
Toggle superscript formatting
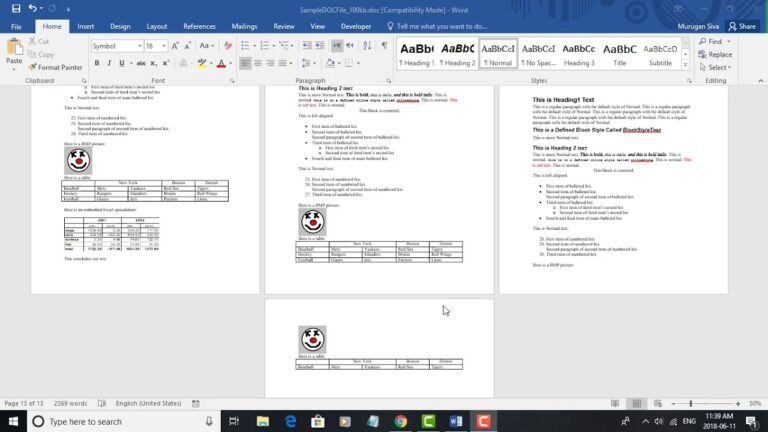[166, 63]
